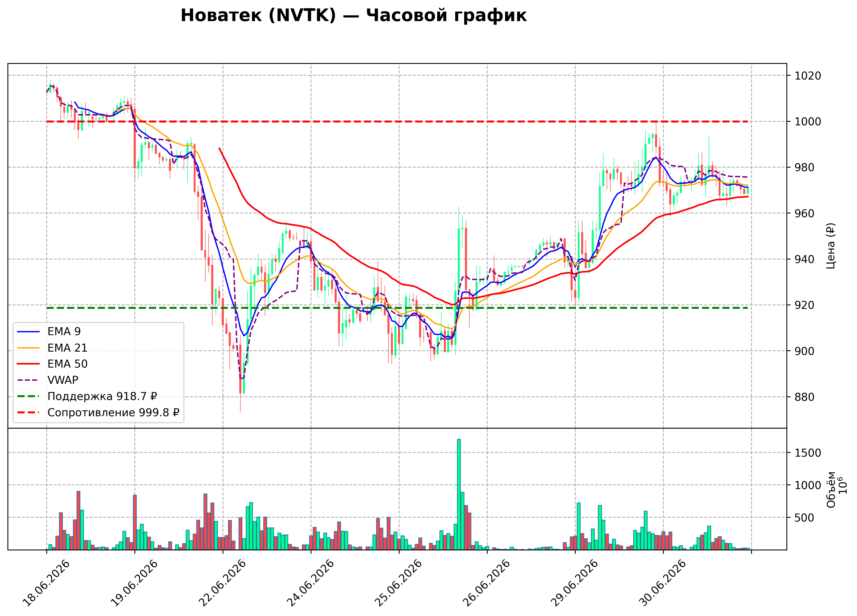The width and height of the screenshot is (857, 616).
Task: Click the EMA 21 legend entry
Action: [52, 348]
